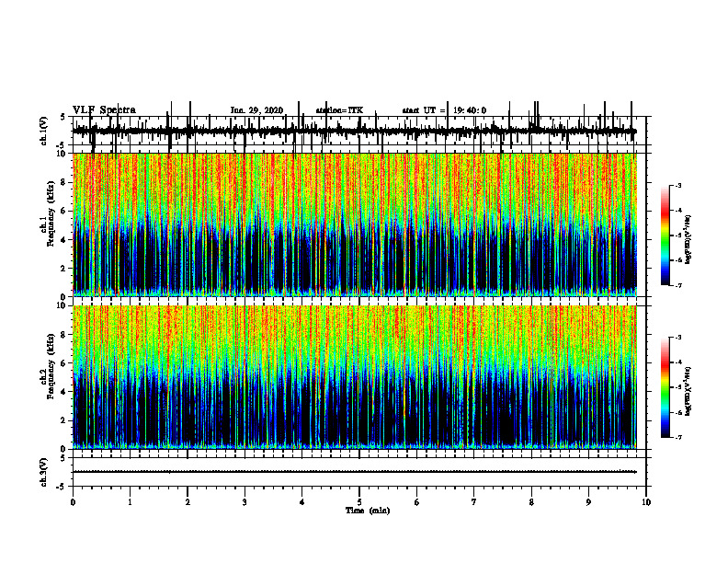Image resolution: width=728 pixels, height=563 pixels.
Task: Click the "Time (min)" x-axis label
Action: [x=368, y=511]
